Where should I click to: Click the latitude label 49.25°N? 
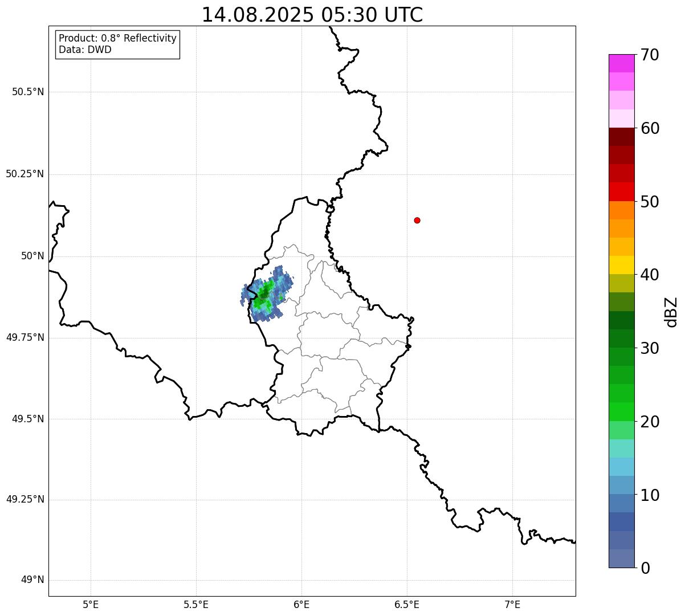(x=25, y=500)
